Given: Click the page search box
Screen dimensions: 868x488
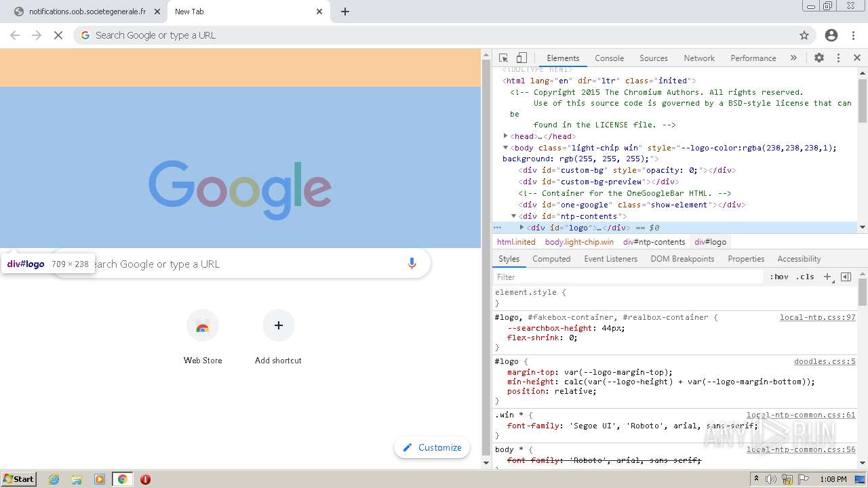Looking at the screenshot, I should [241, 264].
